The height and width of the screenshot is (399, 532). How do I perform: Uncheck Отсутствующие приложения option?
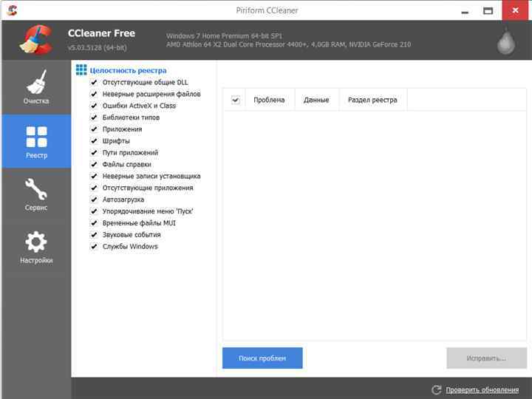pyautogui.click(x=94, y=188)
